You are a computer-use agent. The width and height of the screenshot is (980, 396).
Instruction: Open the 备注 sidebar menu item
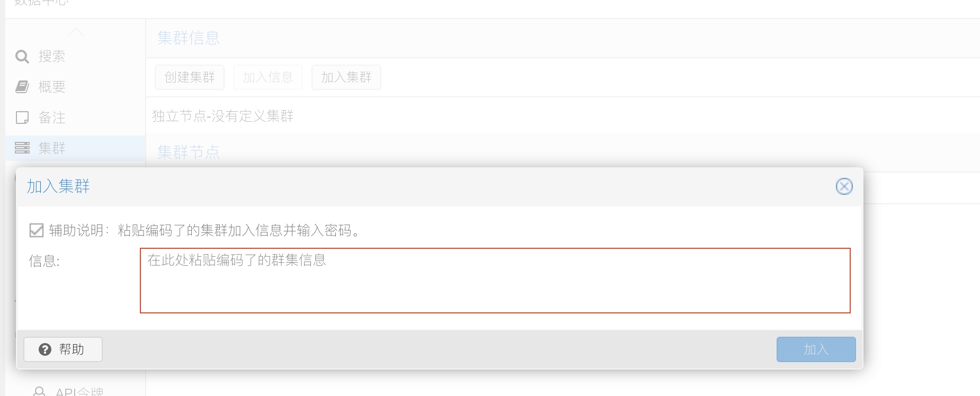pos(52,118)
